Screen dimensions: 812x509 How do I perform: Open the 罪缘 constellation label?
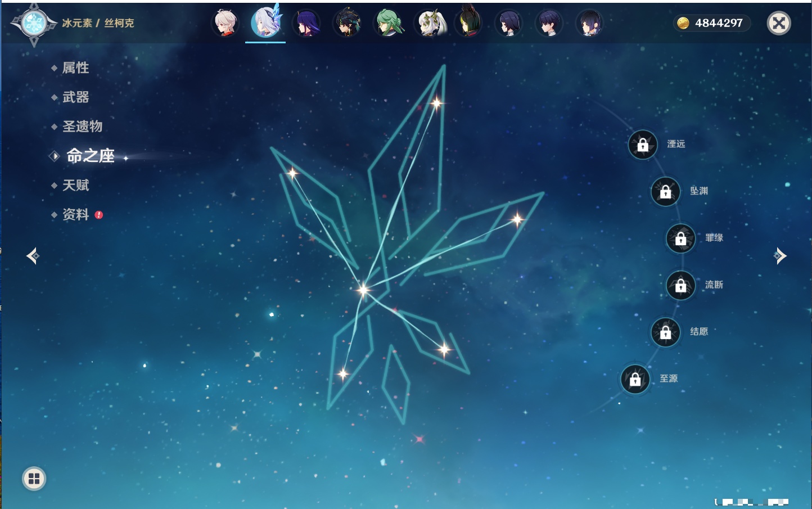(714, 237)
